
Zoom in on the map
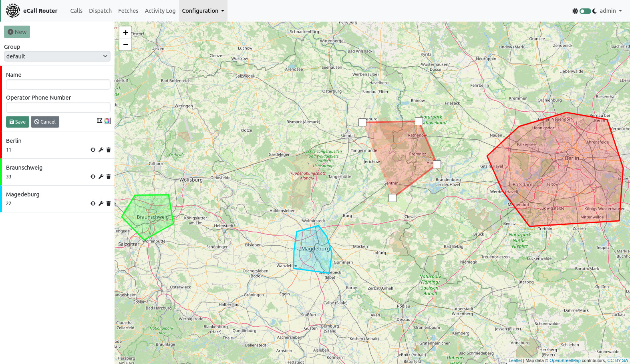125,32
